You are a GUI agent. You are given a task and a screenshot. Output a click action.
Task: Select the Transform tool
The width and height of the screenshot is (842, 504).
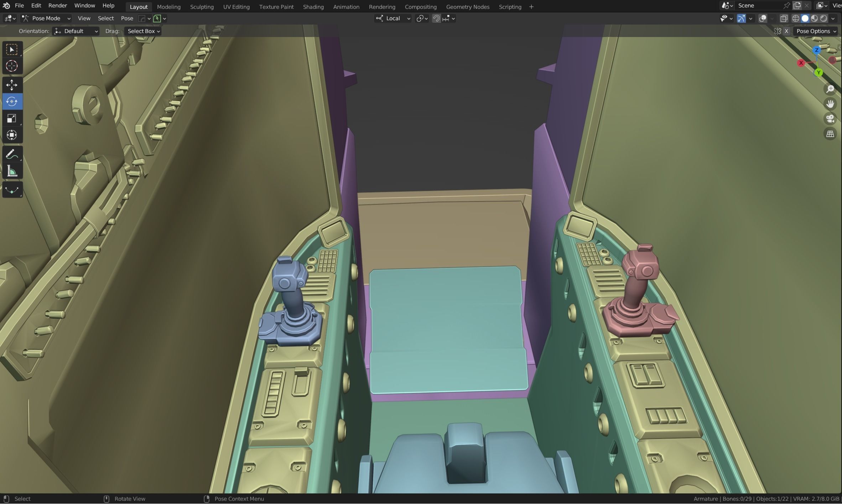tap(12, 135)
